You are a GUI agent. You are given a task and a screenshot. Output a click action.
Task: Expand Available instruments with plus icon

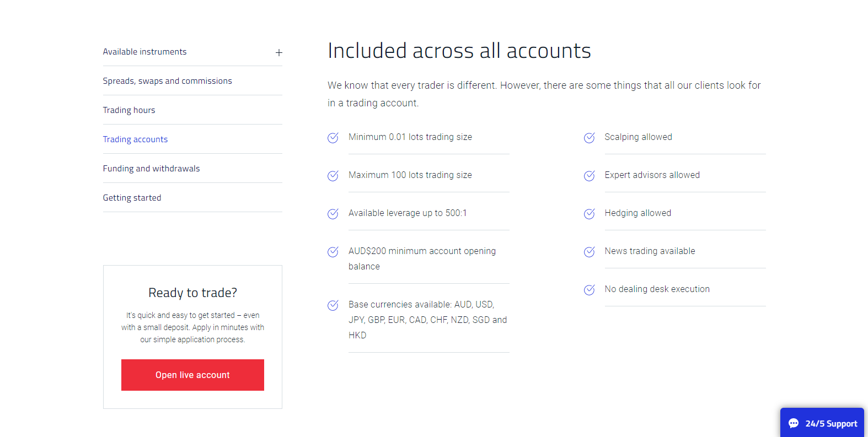point(279,52)
